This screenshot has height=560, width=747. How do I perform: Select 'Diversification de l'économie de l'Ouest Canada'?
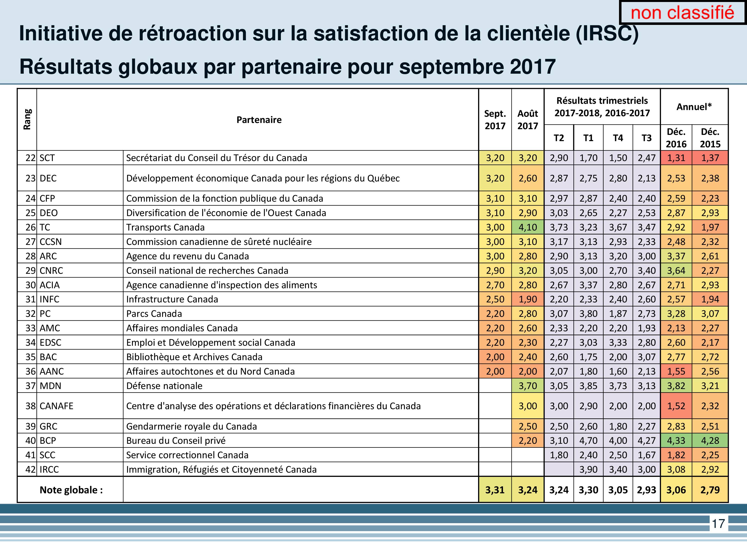(x=226, y=213)
